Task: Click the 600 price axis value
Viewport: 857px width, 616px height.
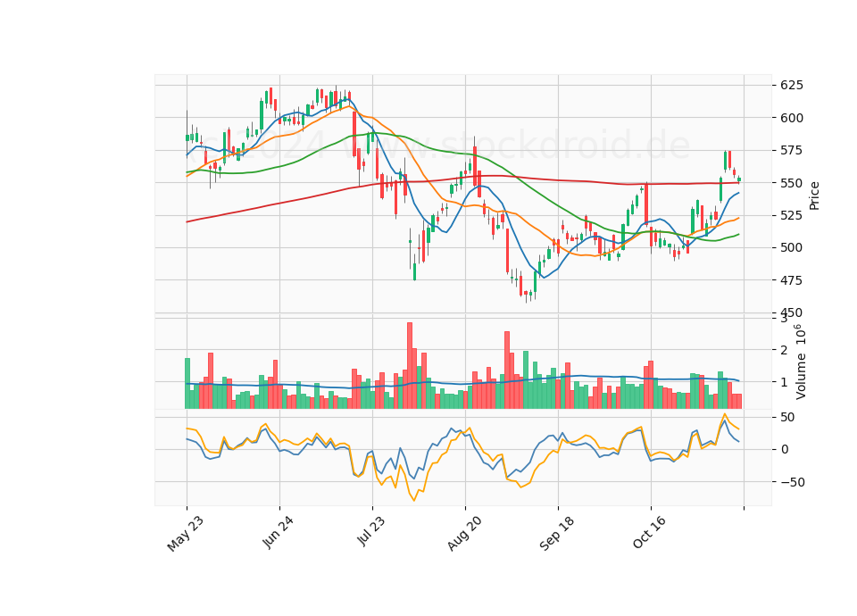Action: pyautogui.click(x=792, y=118)
